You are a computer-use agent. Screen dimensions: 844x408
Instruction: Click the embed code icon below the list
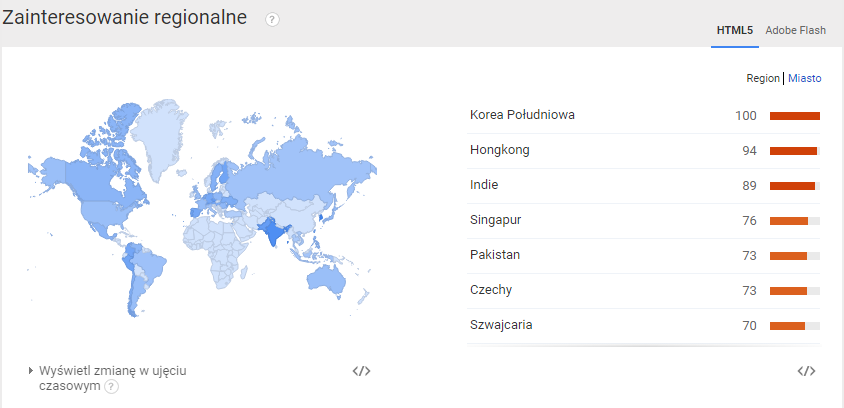click(x=806, y=371)
